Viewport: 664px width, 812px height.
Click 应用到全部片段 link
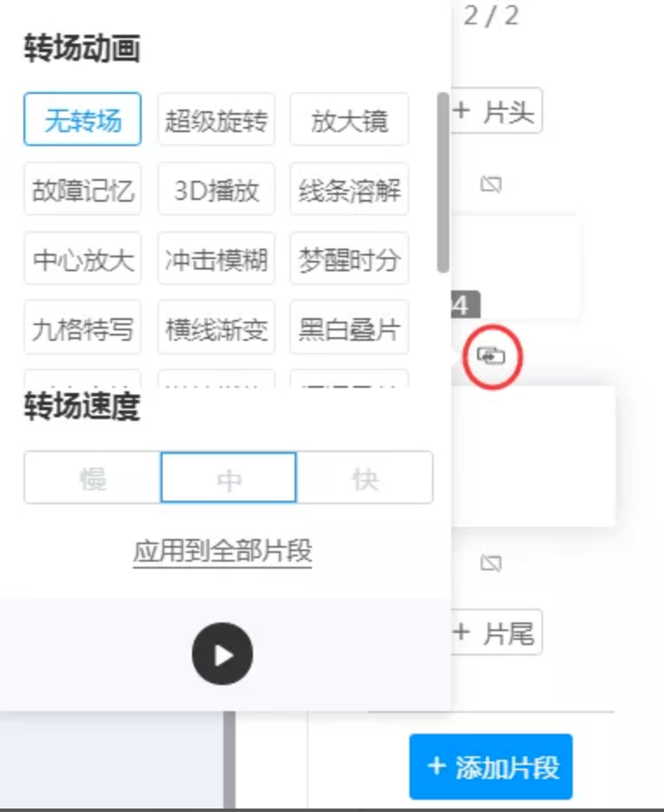[222, 551]
